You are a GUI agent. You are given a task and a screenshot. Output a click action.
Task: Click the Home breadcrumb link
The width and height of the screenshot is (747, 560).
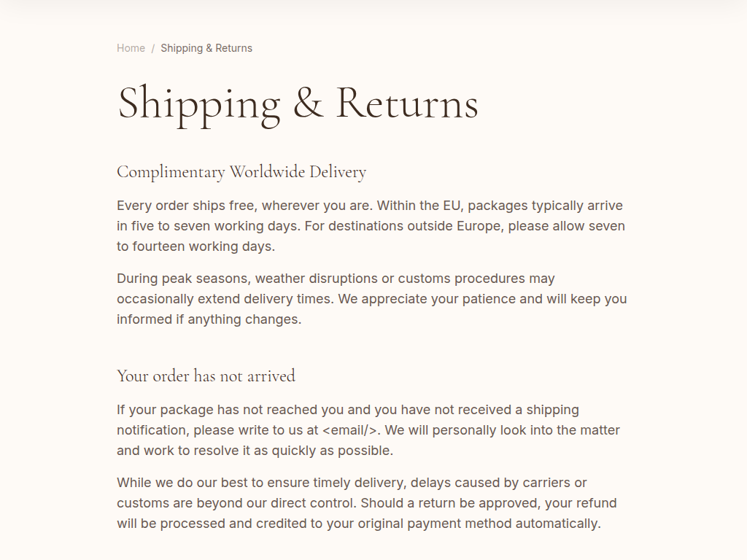click(131, 48)
